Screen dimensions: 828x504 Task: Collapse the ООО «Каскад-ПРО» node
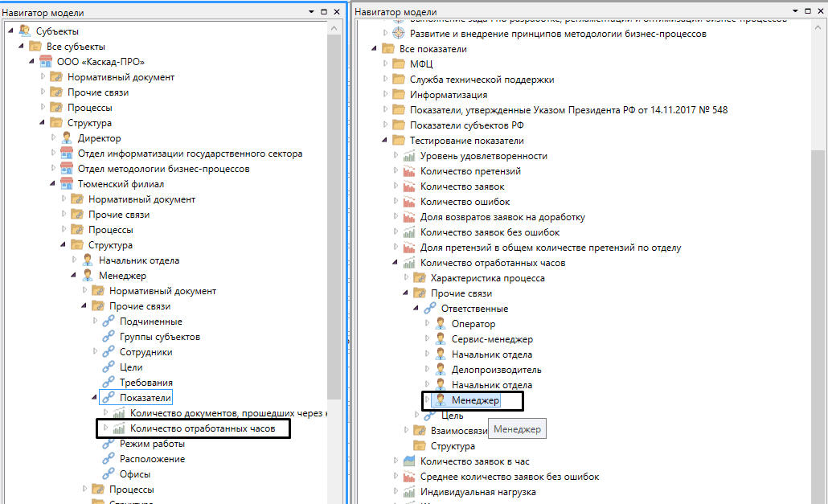click(x=31, y=62)
